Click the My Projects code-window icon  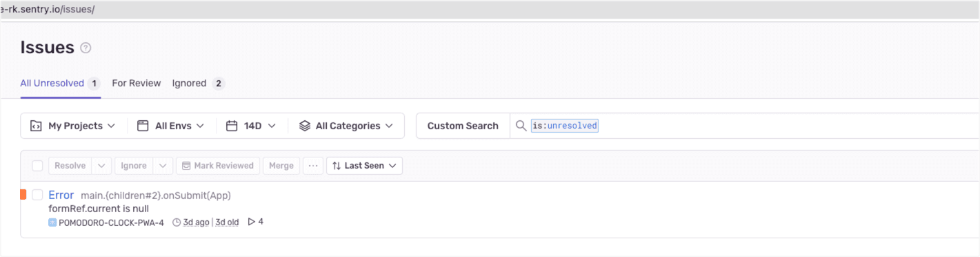(36, 126)
